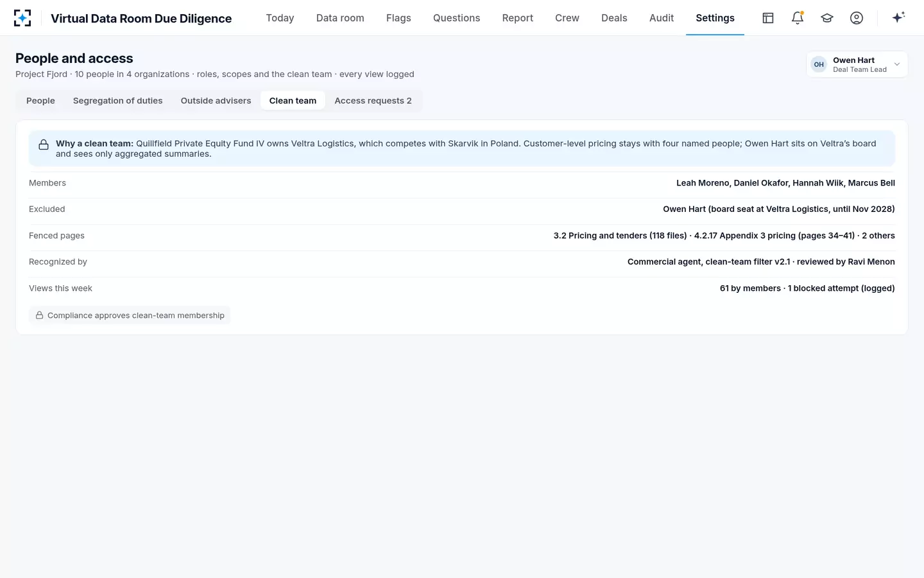Click the Virtual Data Room Due Diligence title

[141, 18]
